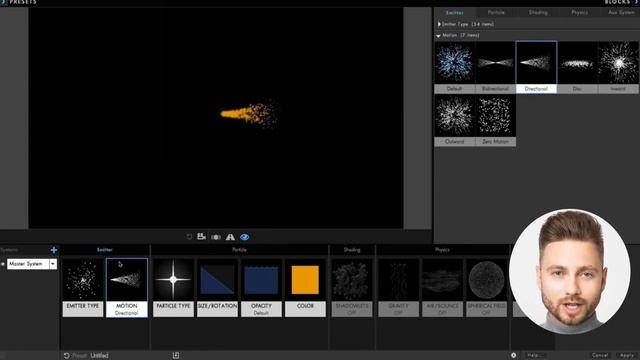Choose the Inward motion preset
640x360 pixels.
tap(618, 67)
